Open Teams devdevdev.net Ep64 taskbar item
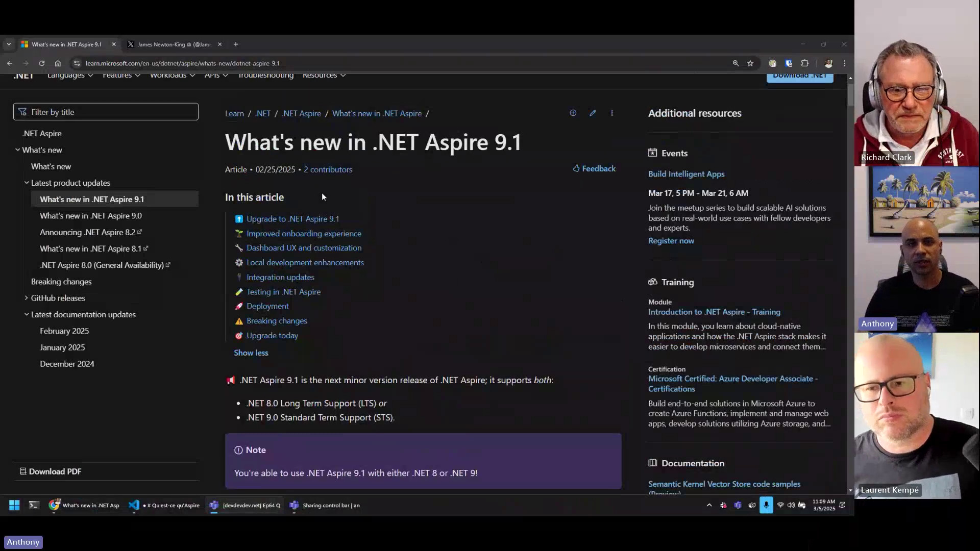The width and height of the screenshot is (980, 551). [x=244, y=505]
